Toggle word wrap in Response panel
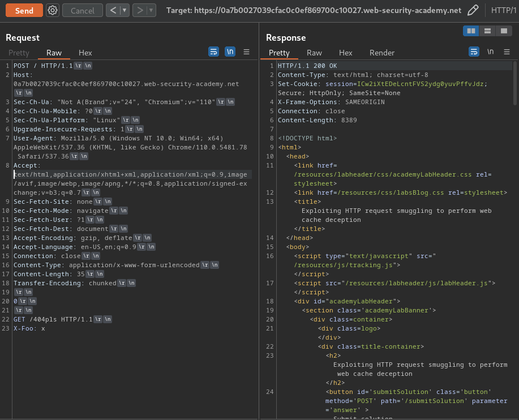The height and width of the screenshot is (420, 519). coord(474,52)
